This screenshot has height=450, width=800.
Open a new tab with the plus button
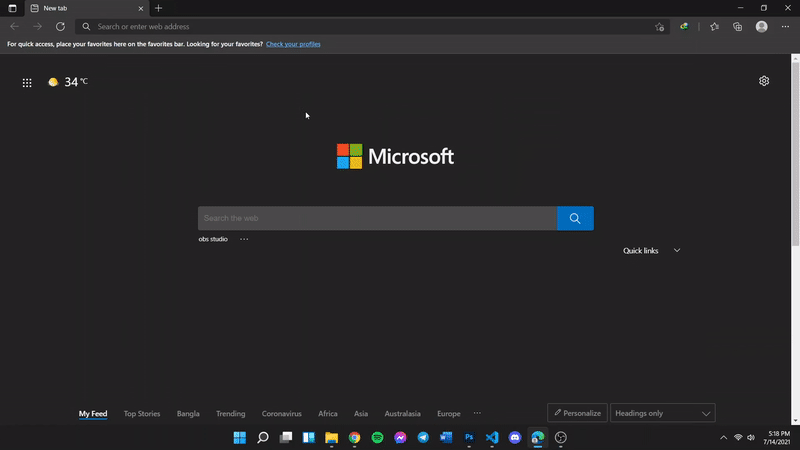158,8
